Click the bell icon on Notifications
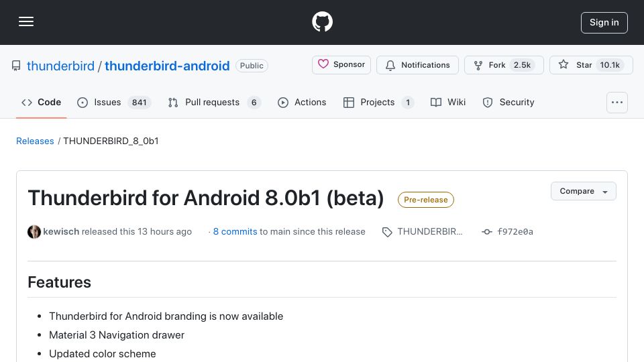Viewport: 644px width, 362px height. [390, 65]
